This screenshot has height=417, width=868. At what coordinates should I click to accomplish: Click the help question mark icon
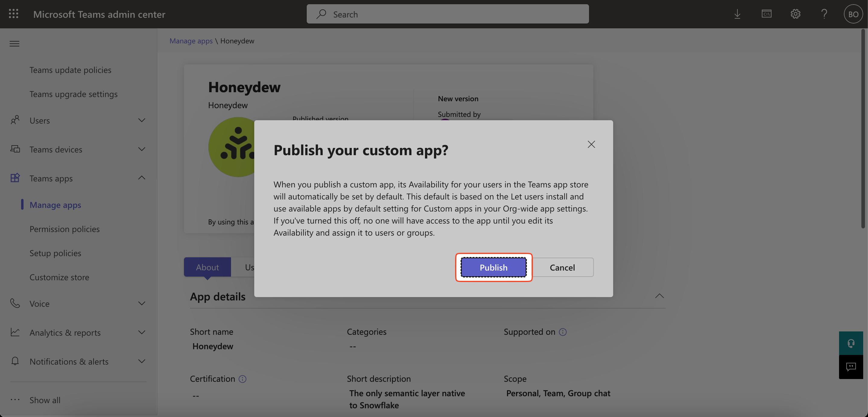(x=824, y=14)
